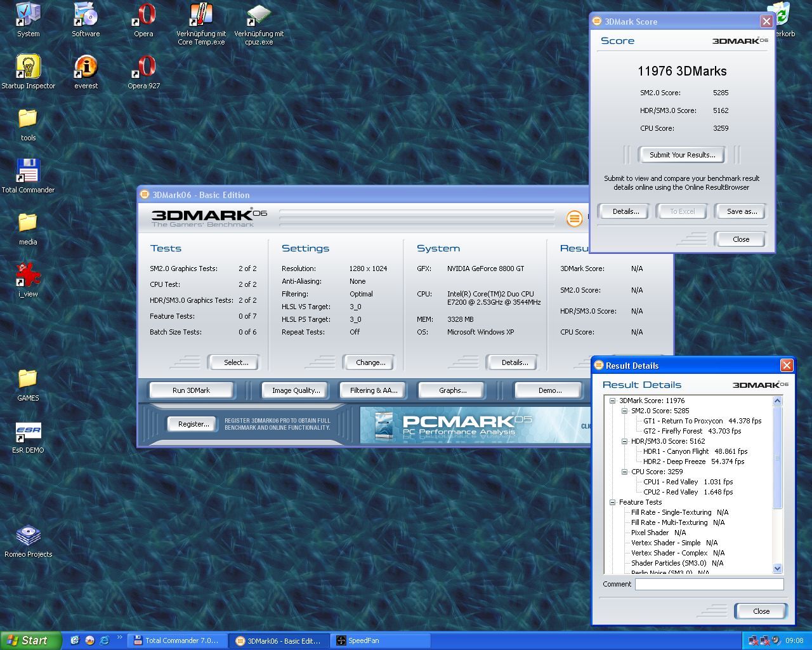Select HDR1 - Canyon Flight row
Image resolution: width=812 pixels, height=650 pixels.
click(x=695, y=451)
